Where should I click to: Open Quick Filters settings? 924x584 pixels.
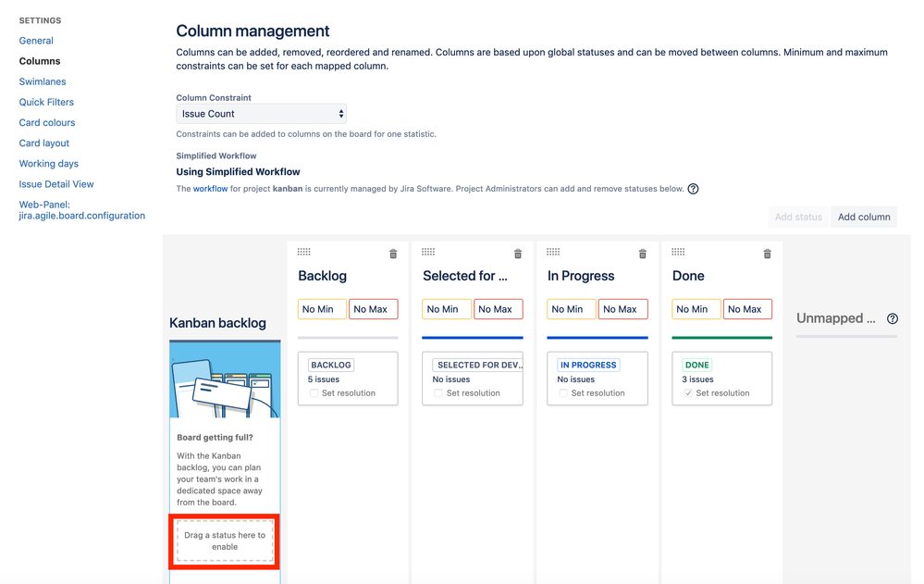tap(46, 102)
